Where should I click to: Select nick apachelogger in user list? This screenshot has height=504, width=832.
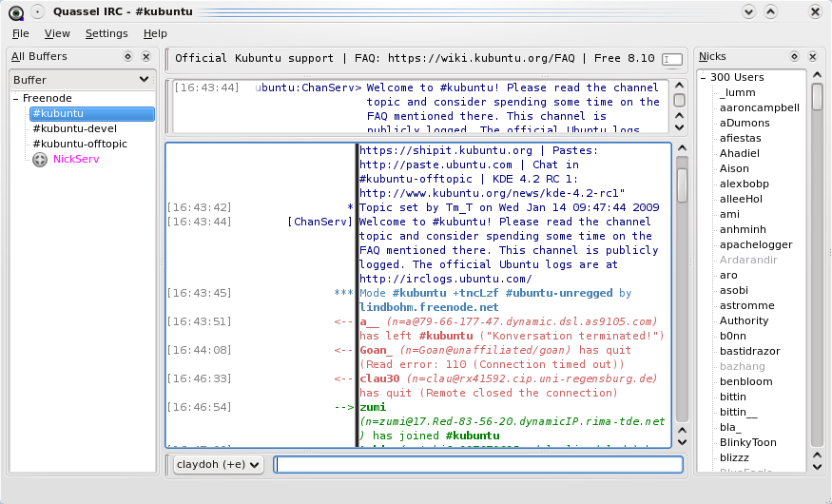pyautogui.click(x=756, y=245)
